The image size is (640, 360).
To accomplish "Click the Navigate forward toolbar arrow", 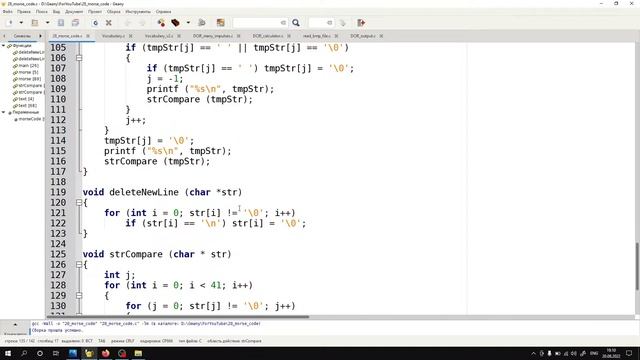I will click(x=142, y=23).
